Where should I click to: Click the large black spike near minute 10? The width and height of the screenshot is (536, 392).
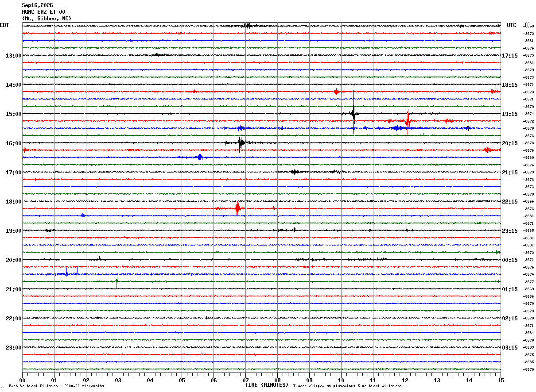pos(353,113)
